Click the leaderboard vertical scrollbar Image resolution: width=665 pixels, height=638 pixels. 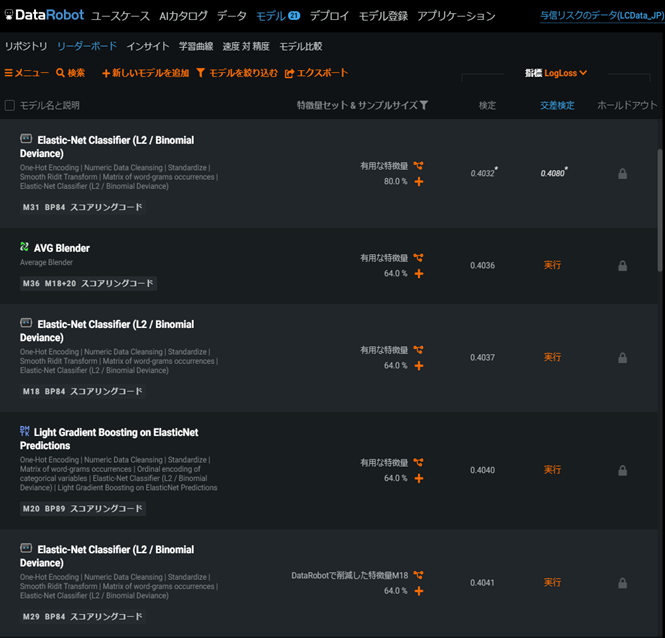click(x=660, y=210)
